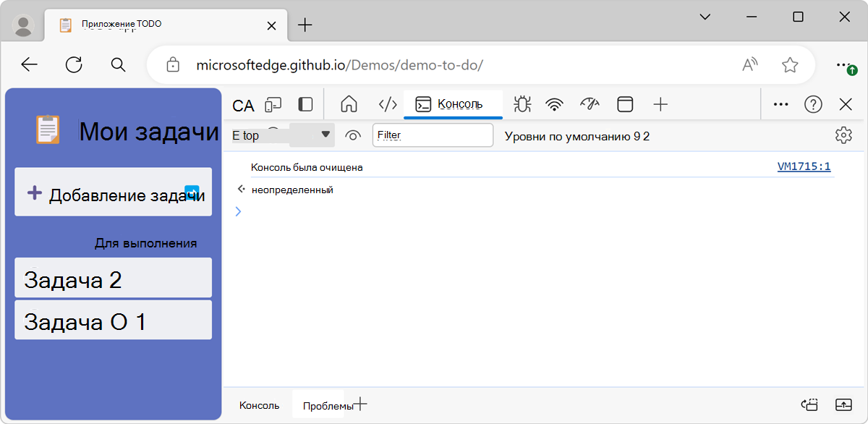868x424 pixels.
Task: Open the Performance gauge icon
Action: (x=590, y=103)
